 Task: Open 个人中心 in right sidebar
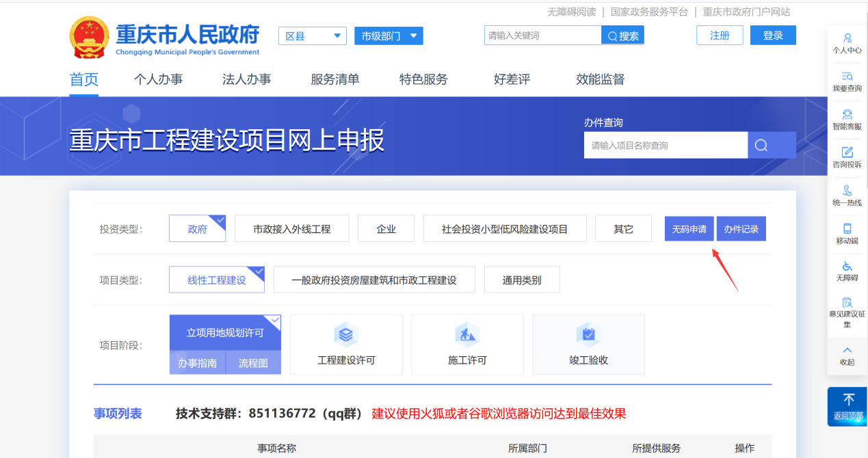coord(847,43)
